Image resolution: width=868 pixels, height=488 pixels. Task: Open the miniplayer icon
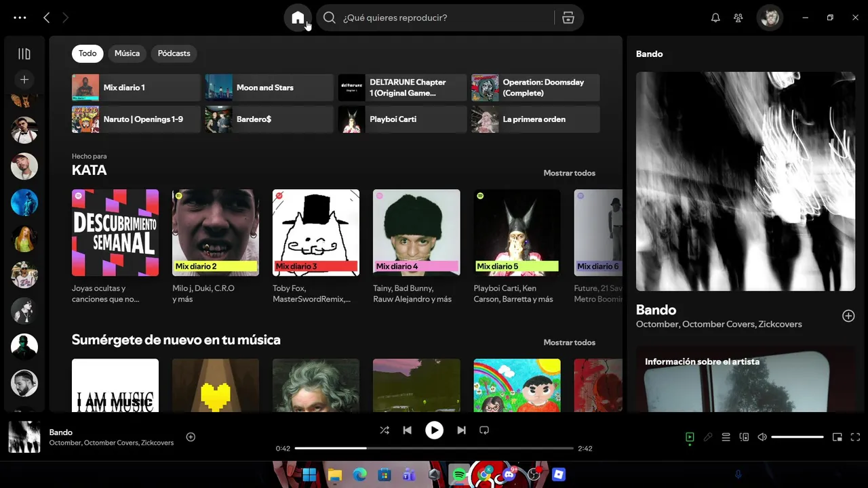(x=837, y=437)
